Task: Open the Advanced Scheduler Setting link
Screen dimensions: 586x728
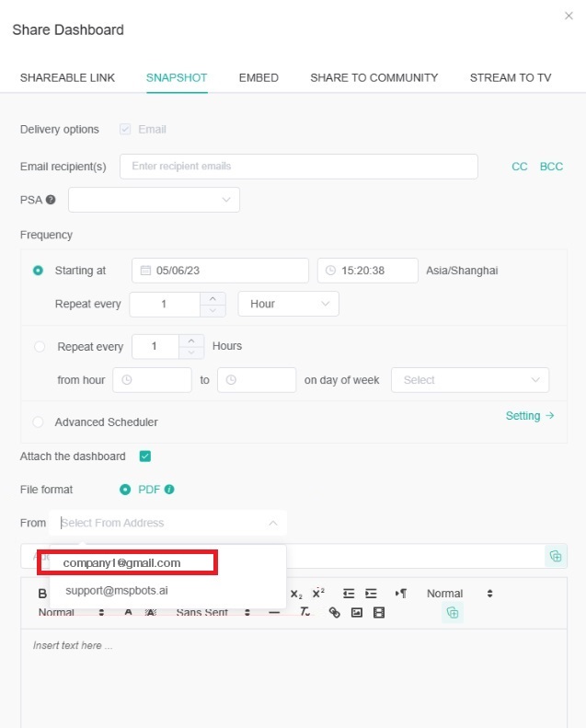Action: (530, 416)
